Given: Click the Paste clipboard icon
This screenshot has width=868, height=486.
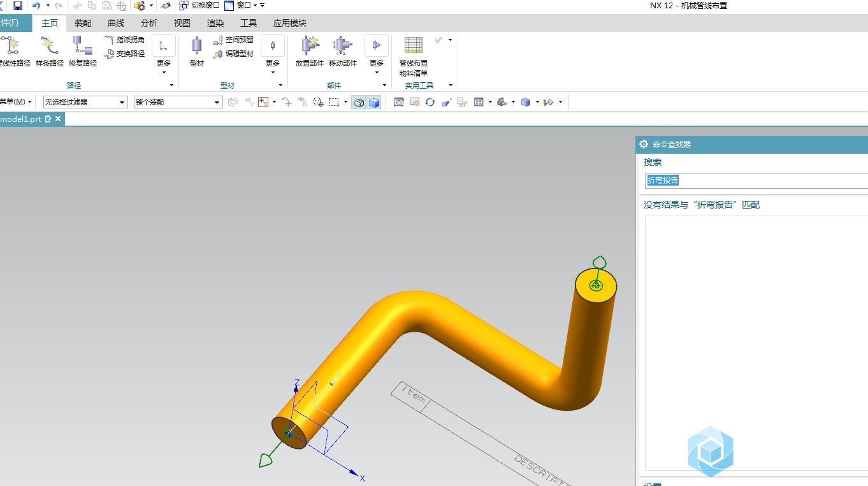Looking at the screenshot, I should tap(106, 6).
